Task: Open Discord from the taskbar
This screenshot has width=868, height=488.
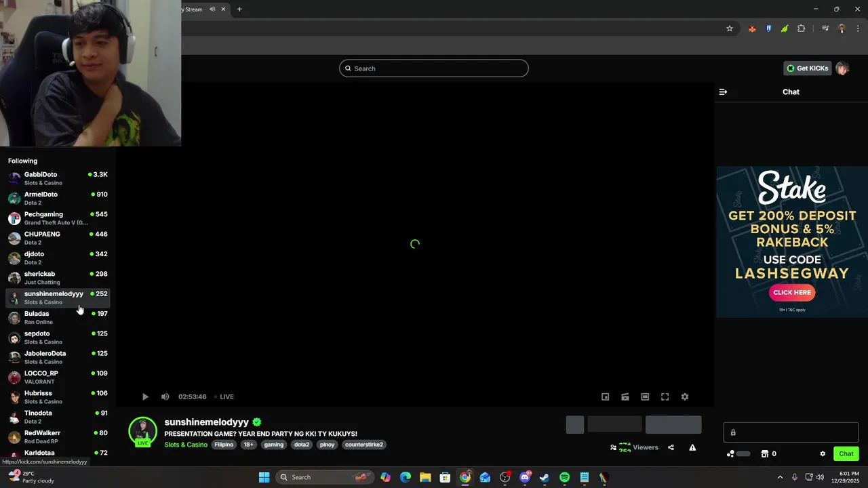Action: (x=525, y=477)
